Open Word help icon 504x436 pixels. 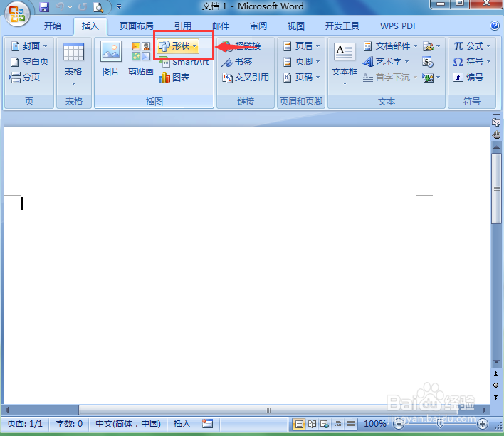(x=494, y=26)
